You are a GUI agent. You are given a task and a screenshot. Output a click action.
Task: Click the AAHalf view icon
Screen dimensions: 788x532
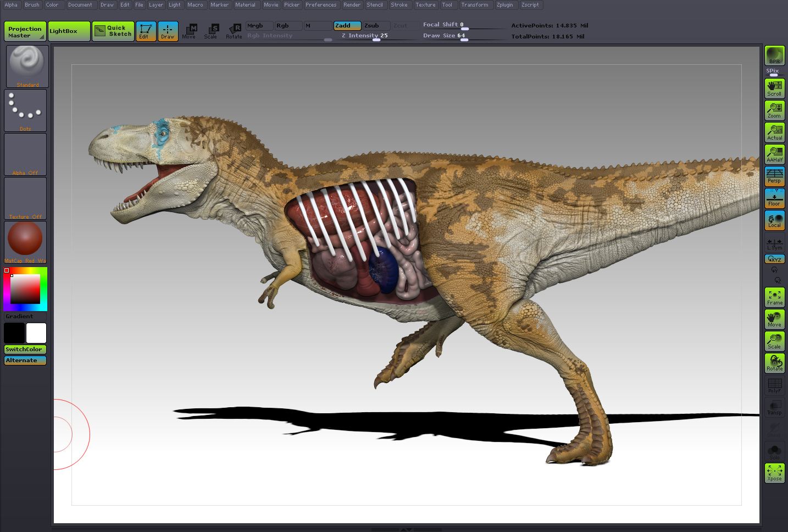(774, 154)
